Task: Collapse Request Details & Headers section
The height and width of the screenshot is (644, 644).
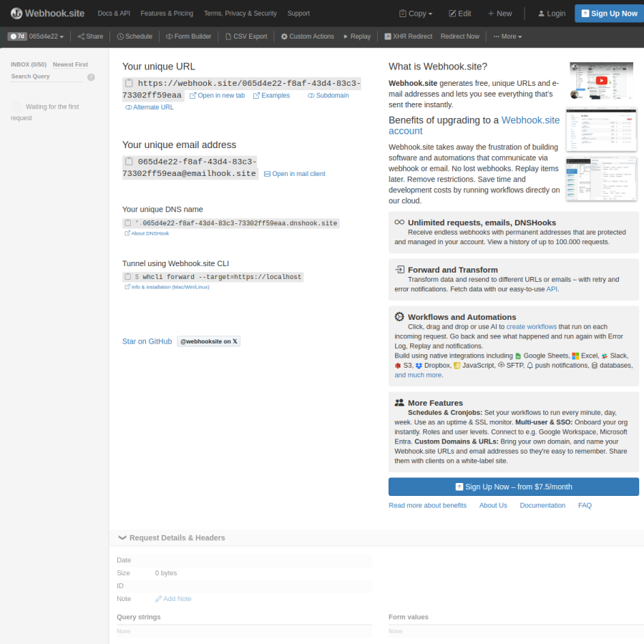Action: (172, 537)
